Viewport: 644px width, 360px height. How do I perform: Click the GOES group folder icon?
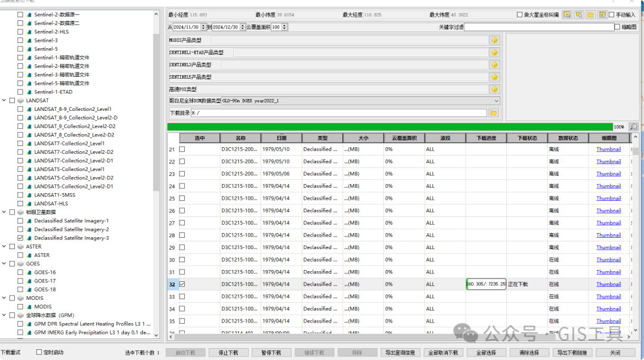(x=20, y=264)
